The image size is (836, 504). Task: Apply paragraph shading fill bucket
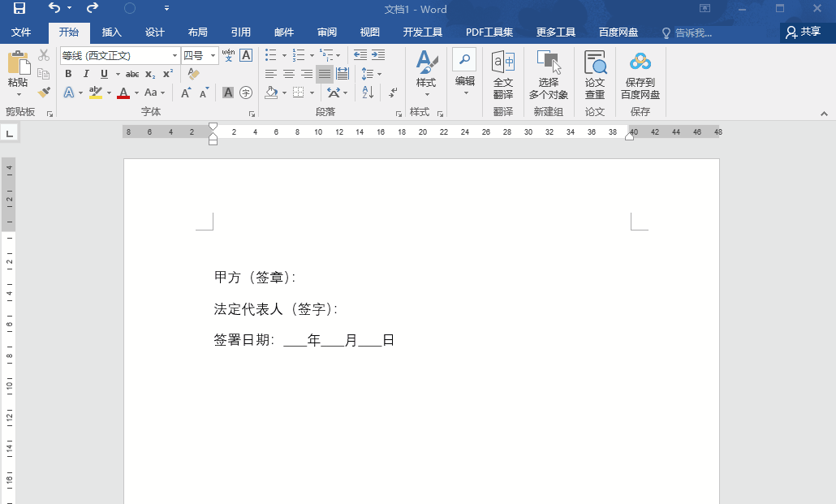[271, 93]
